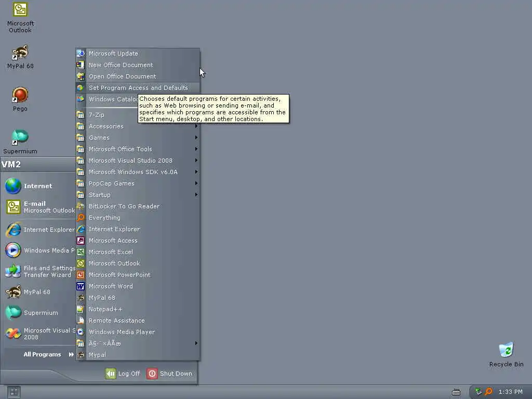This screenshot has height=399, width=532.
Task: Click the Microsoft Update icon
Action: coord(81,54)
